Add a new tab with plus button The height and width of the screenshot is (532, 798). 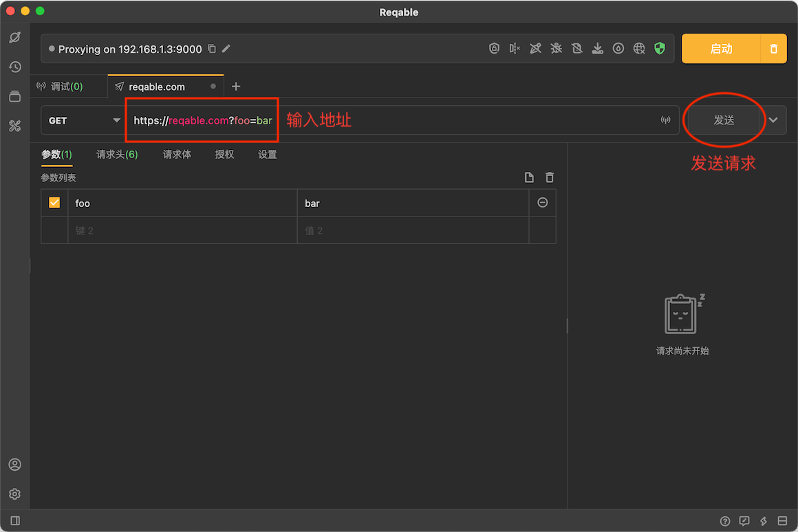pos(236,87)
